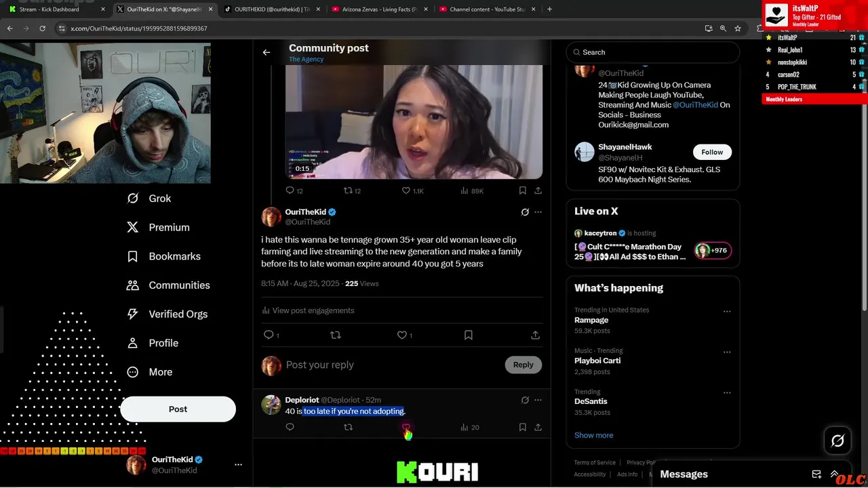Click the Grok icon on OuriTheKid's post

pos(525,212)
